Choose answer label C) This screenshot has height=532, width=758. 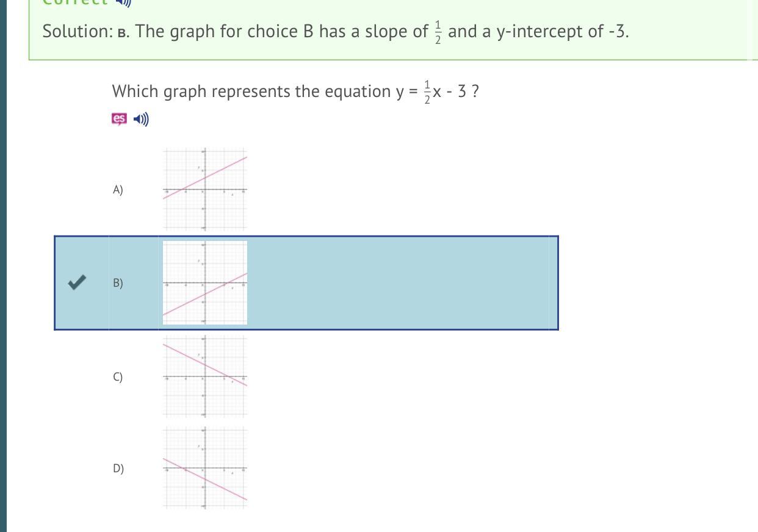tap(118, 377)
